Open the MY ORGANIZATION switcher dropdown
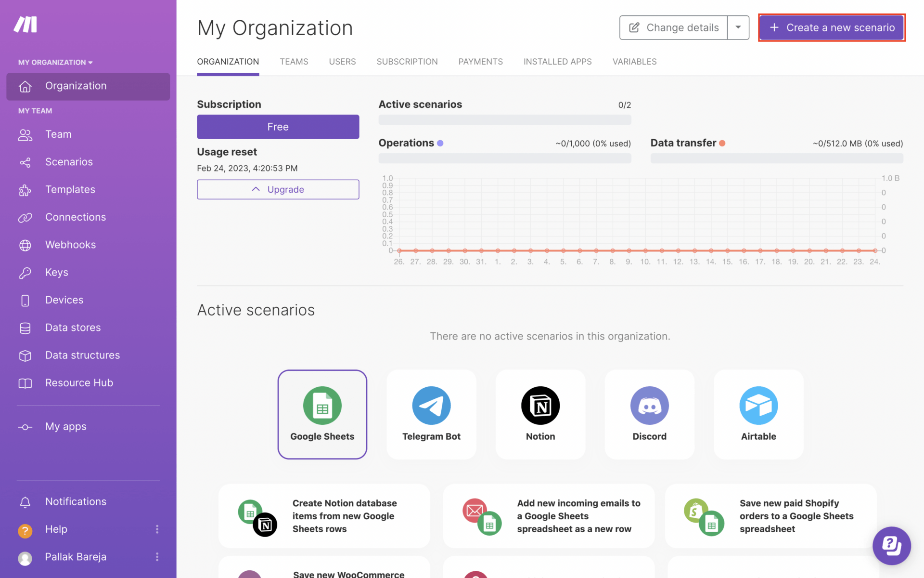The image size is (924, 578). 55,62
